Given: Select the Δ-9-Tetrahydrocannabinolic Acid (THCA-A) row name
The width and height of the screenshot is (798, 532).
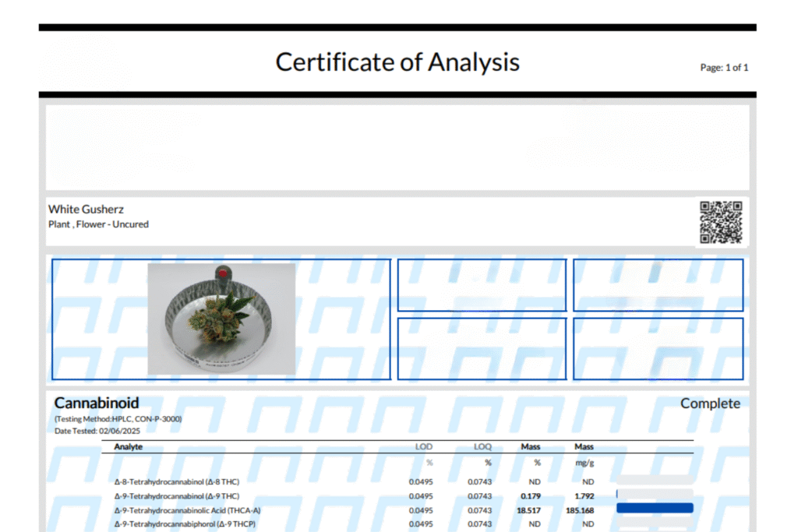Looking at the screenshot, I should pos(187,510).
